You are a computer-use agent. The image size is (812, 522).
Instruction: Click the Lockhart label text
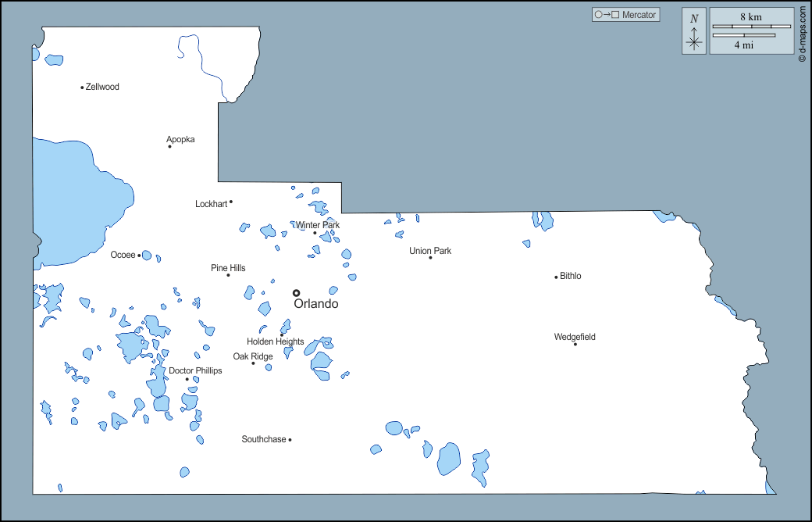[211, 204]
